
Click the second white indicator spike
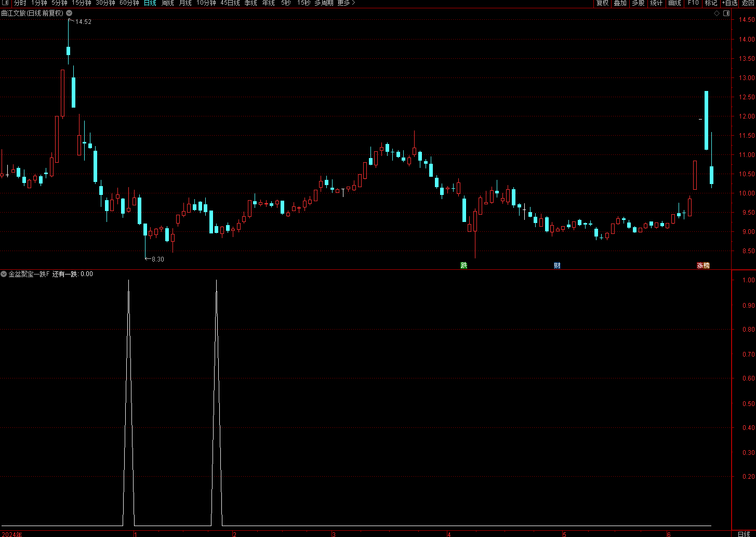(x=216, y=403)
